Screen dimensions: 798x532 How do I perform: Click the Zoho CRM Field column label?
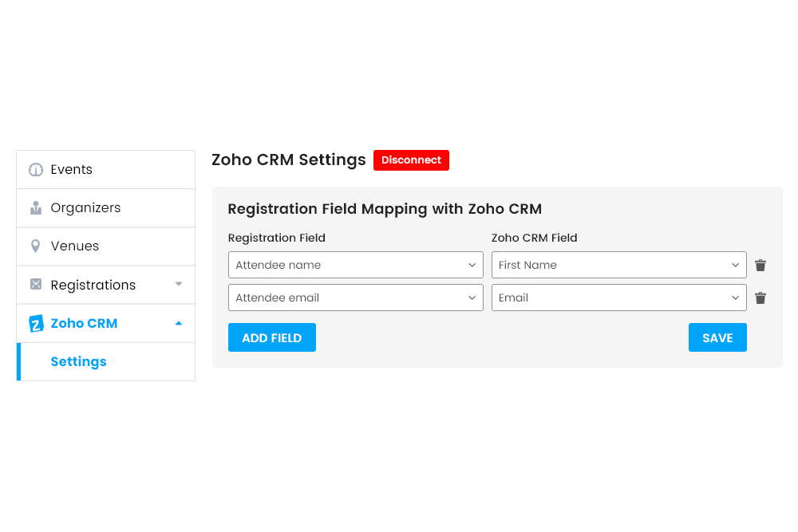[x=535, y=238]
